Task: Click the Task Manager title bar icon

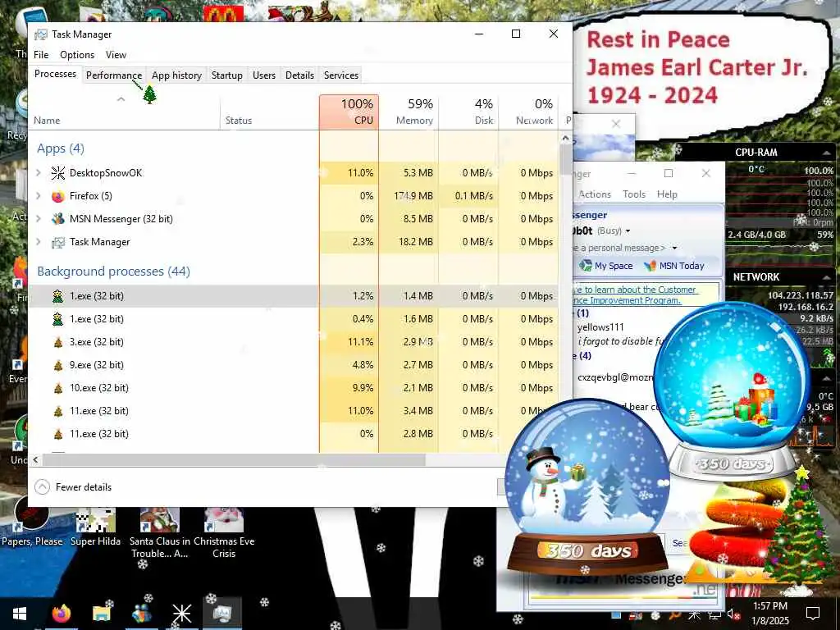Action: pyautogui.click(x=41, y=34)
